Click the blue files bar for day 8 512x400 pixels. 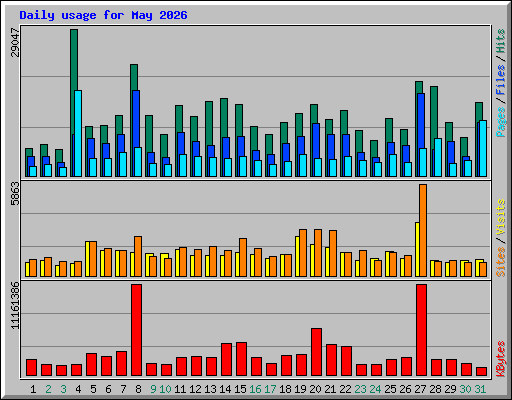[x=136, y=118]
